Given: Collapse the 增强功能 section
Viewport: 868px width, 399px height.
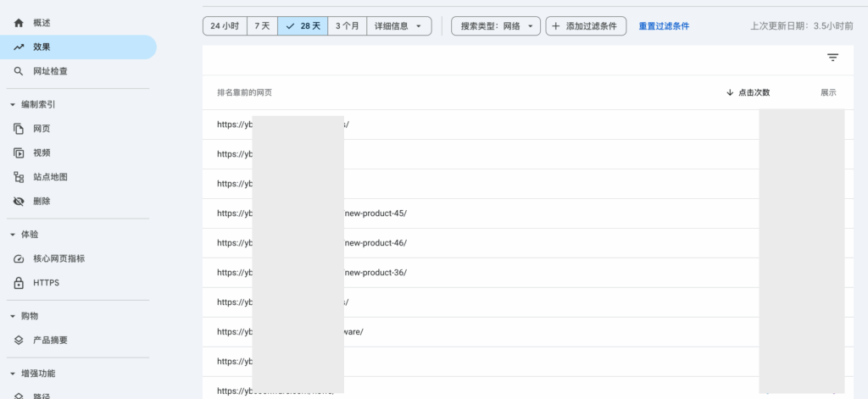Looking at the screenshot, I should tap(12, 374).
